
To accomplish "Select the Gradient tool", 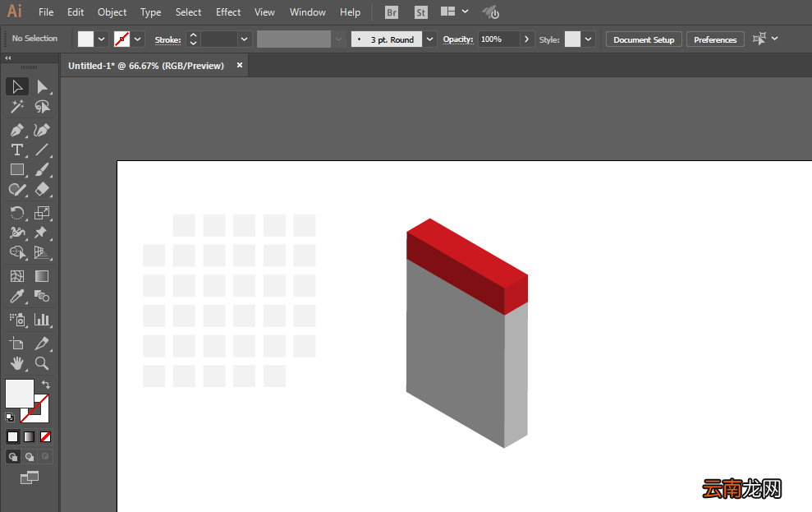I will (42, 276).
